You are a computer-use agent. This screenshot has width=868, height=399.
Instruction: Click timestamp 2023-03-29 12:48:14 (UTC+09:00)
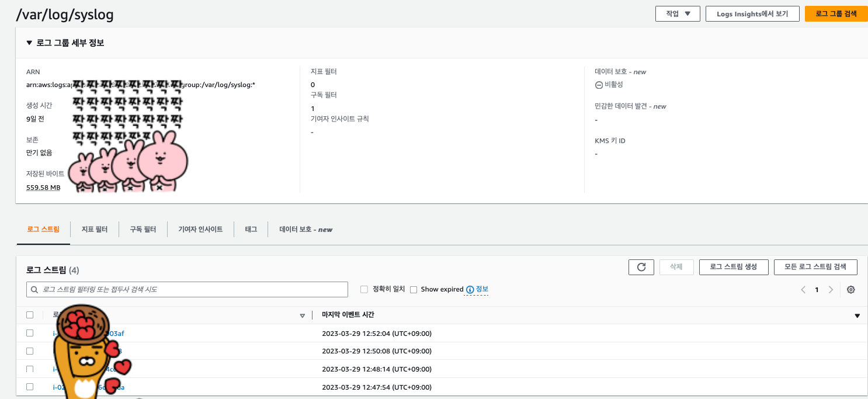click(377, 369)
